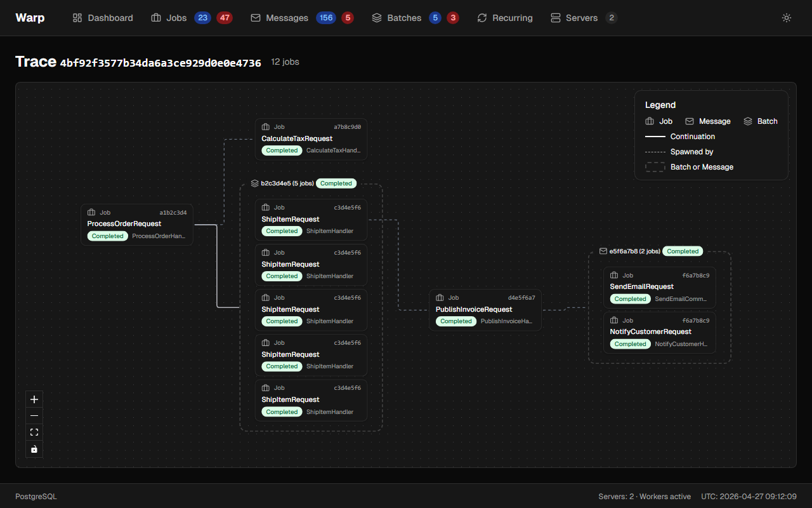Screen dimensions: 812x508
Task: Click the zoom out minus control
Action: coord(34,416)
